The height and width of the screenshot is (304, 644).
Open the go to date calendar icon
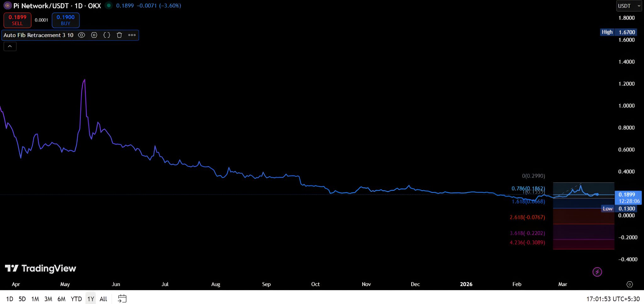122,299
